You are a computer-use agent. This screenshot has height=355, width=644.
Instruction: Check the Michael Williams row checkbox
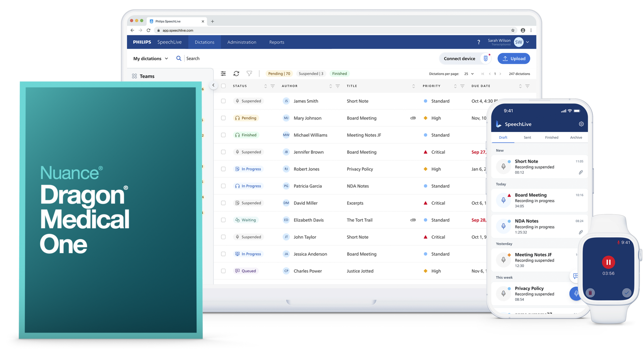(223, 135)
